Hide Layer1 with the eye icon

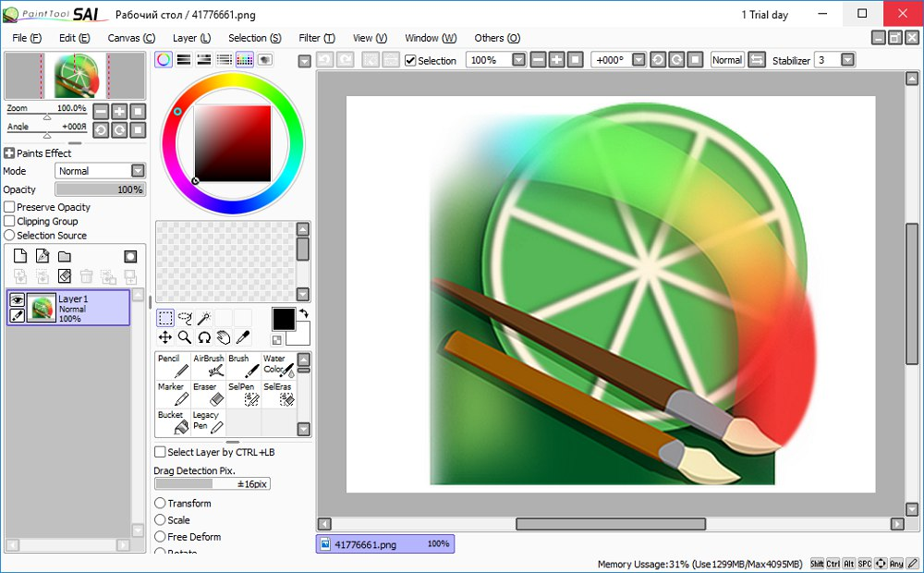point(17,300)
